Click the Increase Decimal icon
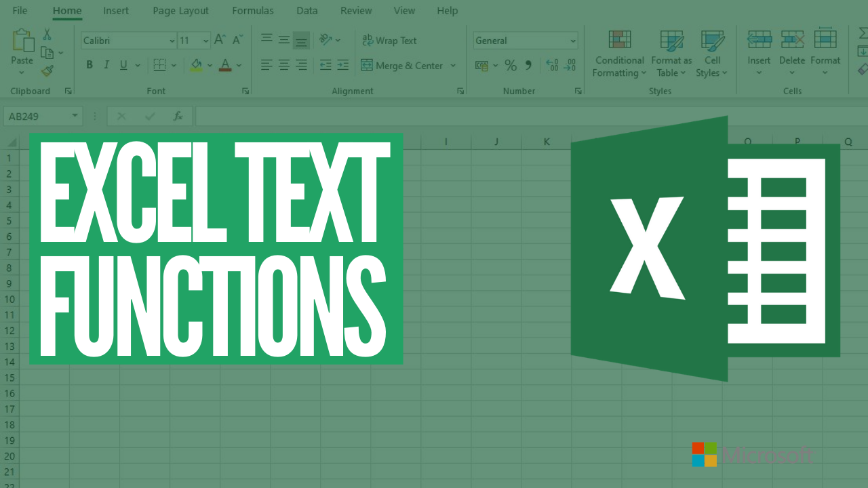 point(552,66)
